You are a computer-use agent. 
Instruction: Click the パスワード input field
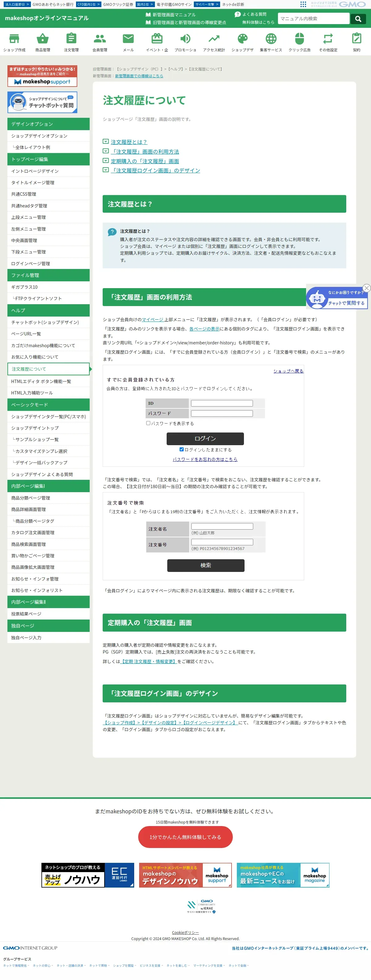[x=222, y=414]
